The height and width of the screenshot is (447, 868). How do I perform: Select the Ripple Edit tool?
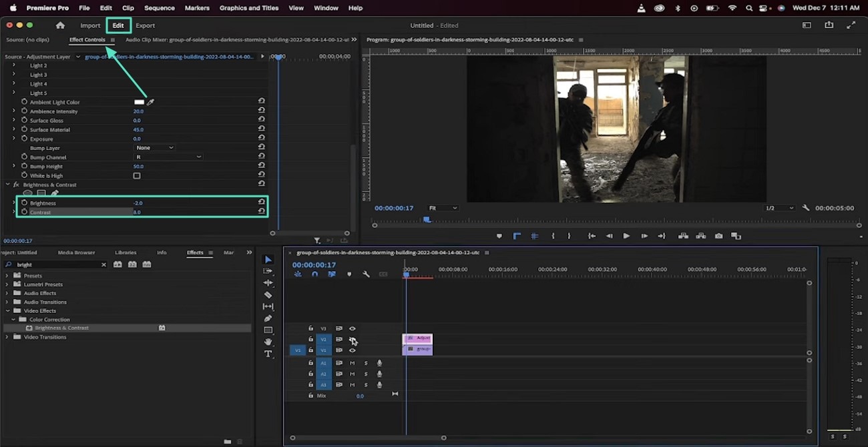pos(268,283)
